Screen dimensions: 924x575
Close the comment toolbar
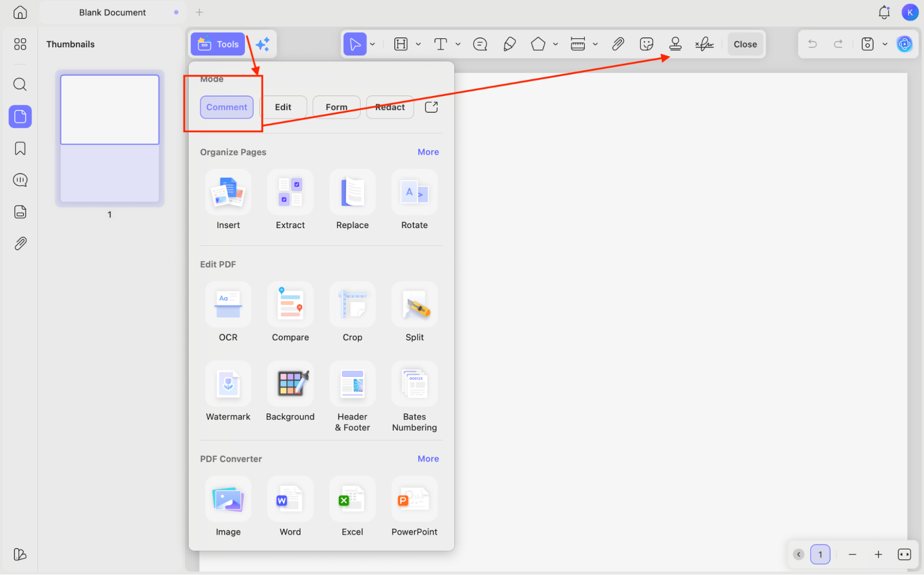(745, 44)
